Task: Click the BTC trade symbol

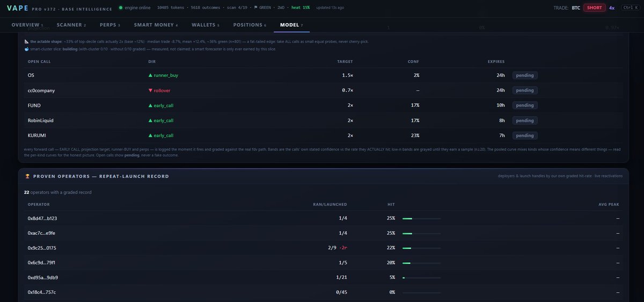Action: pyautogui.click(x=576, y=8)
